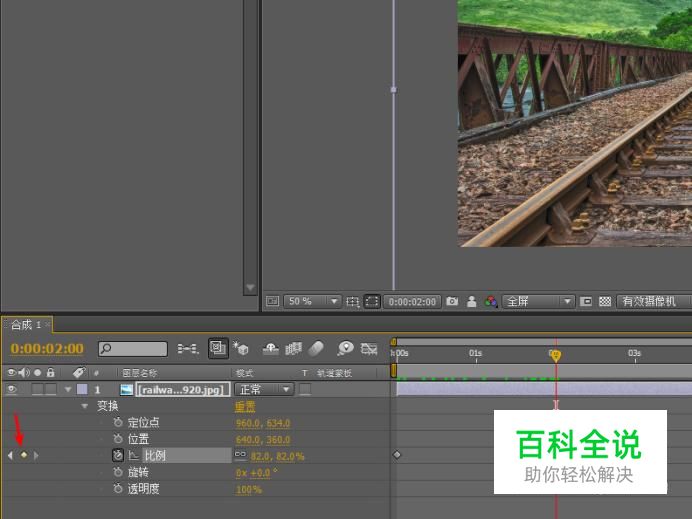The image size is (692, 519).
Task: Click the layer label tag column icon
Action: 79,372
